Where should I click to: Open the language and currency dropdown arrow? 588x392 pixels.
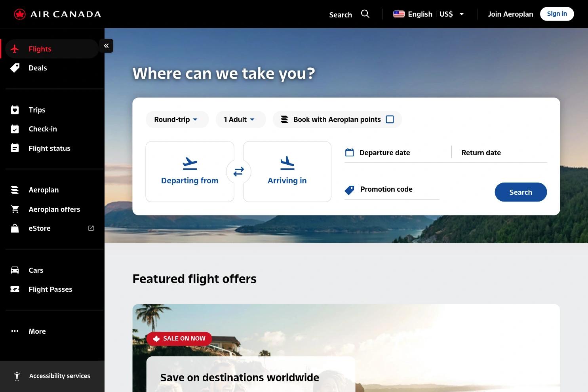(461, 14)
